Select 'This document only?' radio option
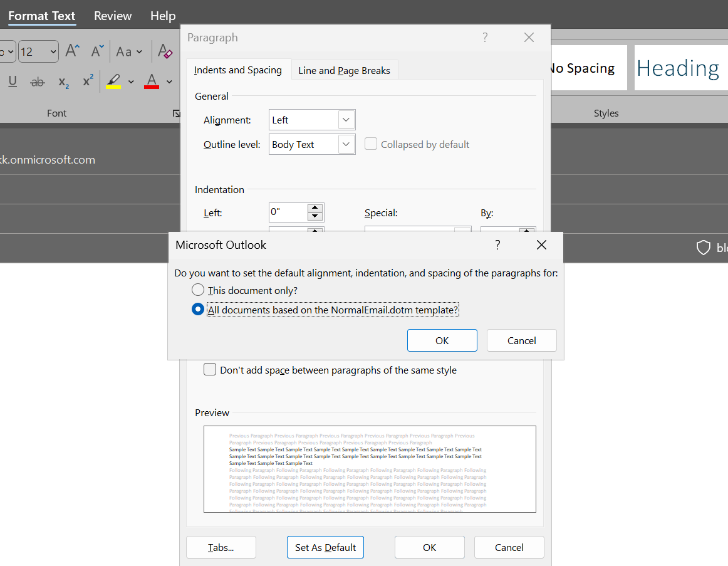This screenshot has width=728, height=566. tap(198, 290)
